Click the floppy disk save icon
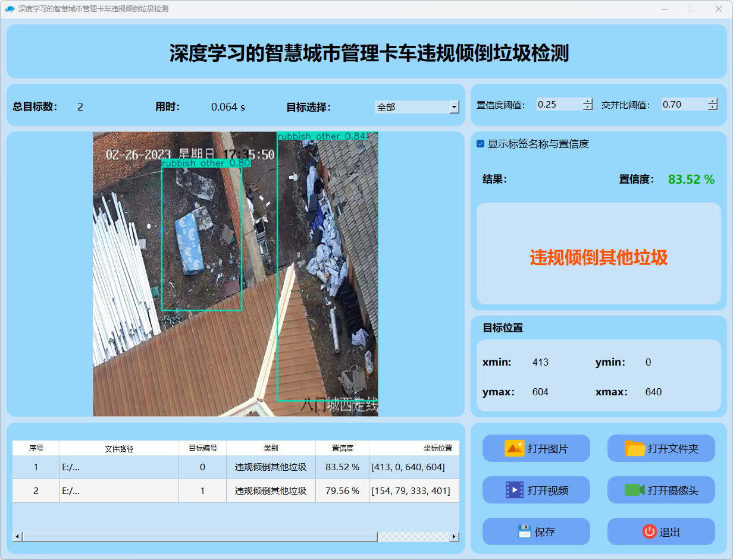The image size is (733, 560). (524, 531)
